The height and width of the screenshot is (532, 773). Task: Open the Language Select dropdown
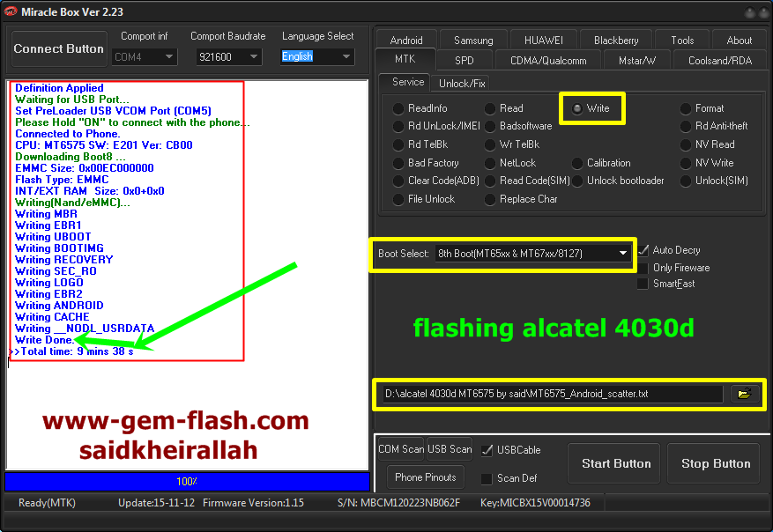[317, 56]
